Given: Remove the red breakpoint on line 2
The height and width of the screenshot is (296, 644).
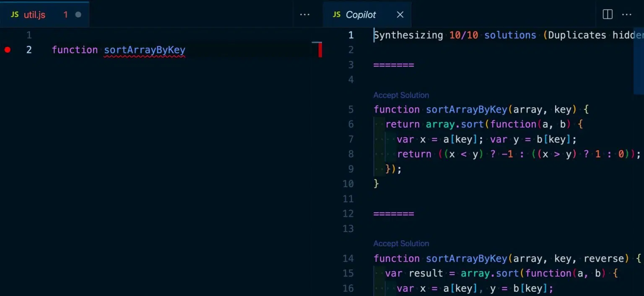Looking at the screenshot, I should click(7, 50).
